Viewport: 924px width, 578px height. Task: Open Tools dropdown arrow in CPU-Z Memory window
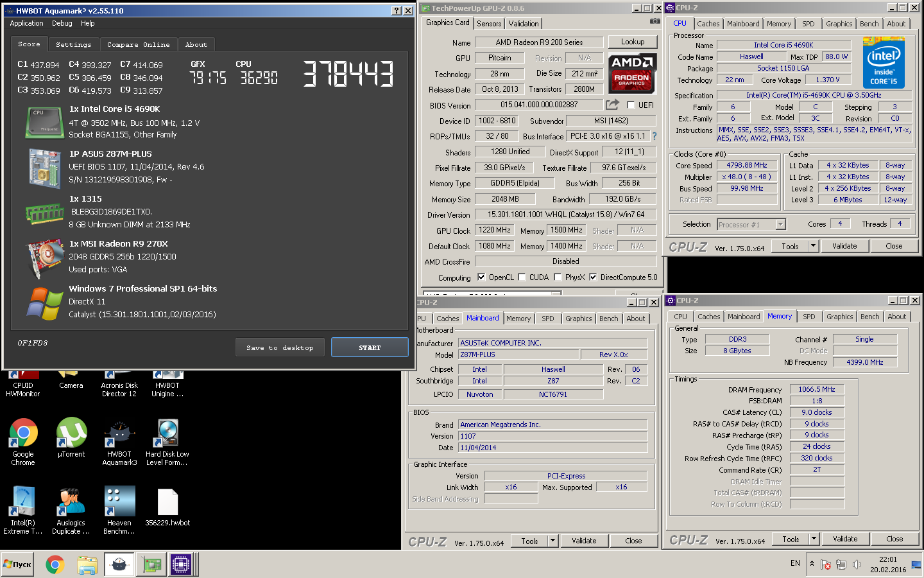pos(814,539)
